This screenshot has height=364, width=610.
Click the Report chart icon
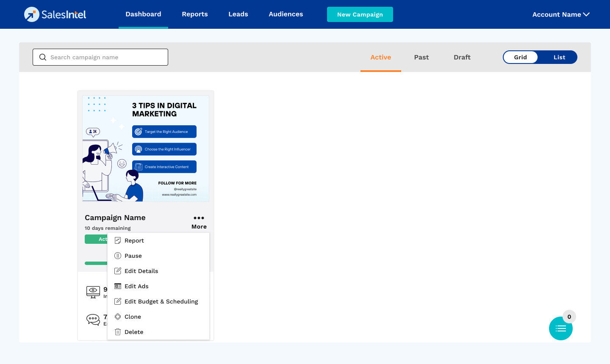point(118,240)
